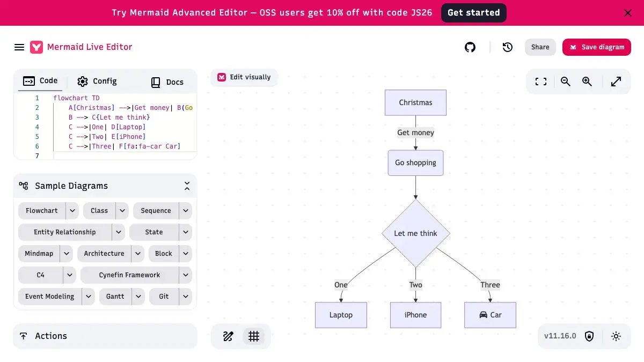Open Git dropdown arrow
This screenshot has width=644, height=362.
tap(185, 297)
